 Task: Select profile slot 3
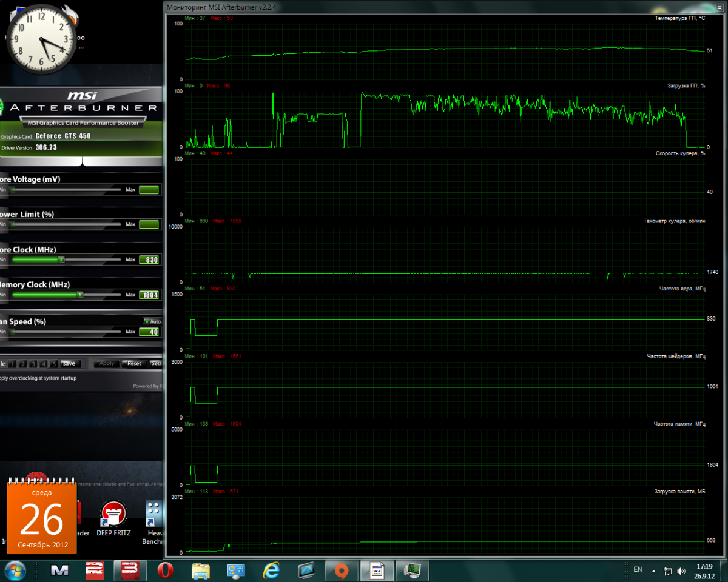[x=33, y=364]
